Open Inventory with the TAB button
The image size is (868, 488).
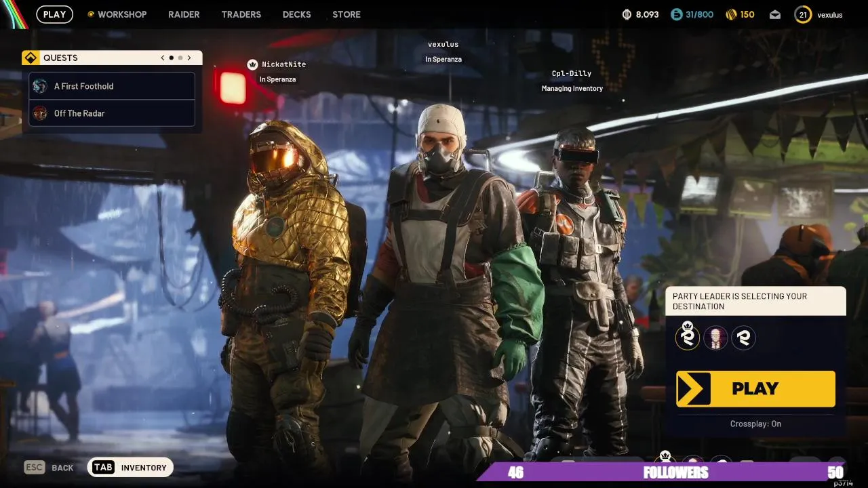[130, 468]
